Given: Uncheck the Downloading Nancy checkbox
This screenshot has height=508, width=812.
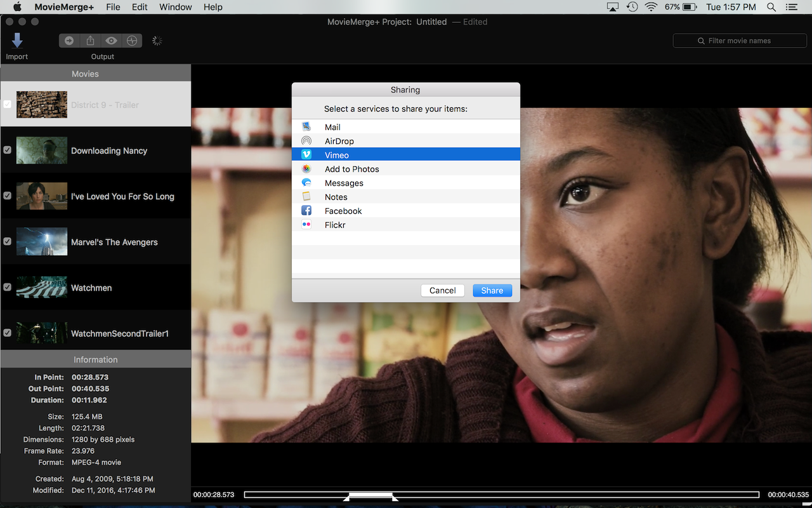Looking at the screenshot, I should [8, 150].
